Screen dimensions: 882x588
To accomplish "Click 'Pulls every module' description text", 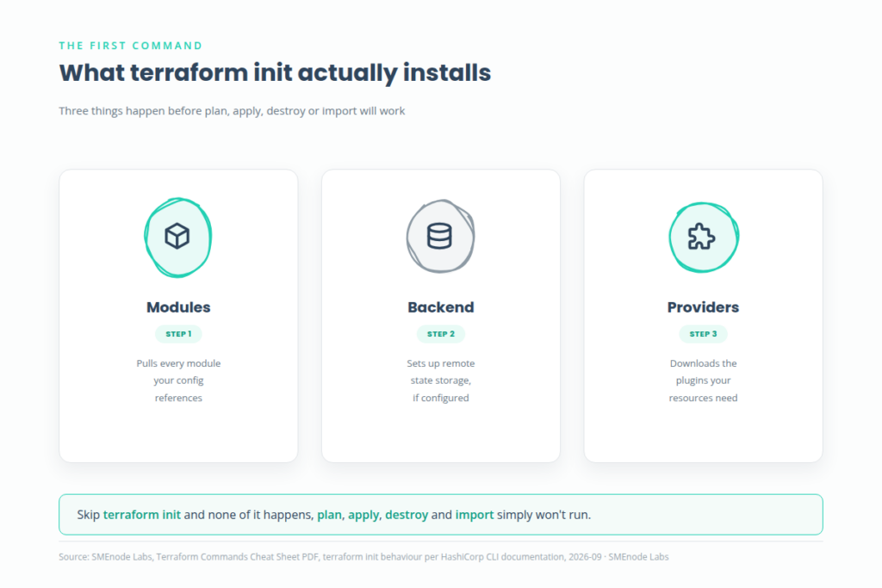I will (x=178, y=363).
